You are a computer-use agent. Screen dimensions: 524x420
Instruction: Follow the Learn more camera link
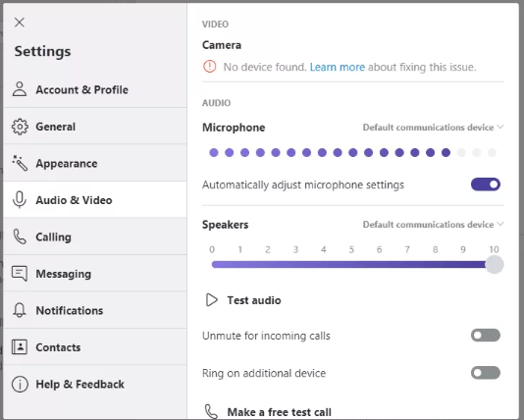[338, 67]
